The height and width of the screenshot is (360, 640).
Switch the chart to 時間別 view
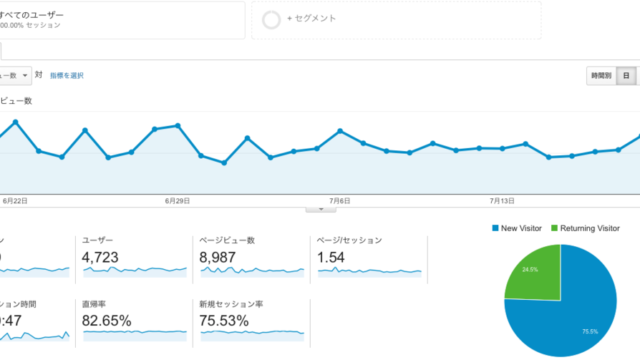point(601,76)
